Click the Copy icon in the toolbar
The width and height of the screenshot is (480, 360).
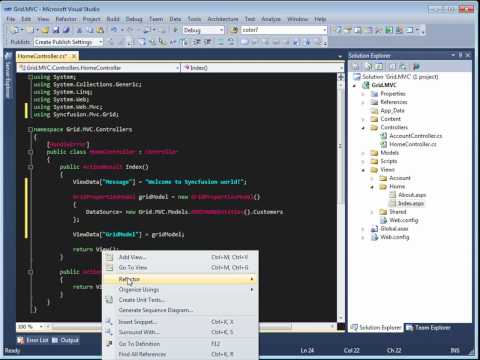pyautogui.click(x=90, y=30)
